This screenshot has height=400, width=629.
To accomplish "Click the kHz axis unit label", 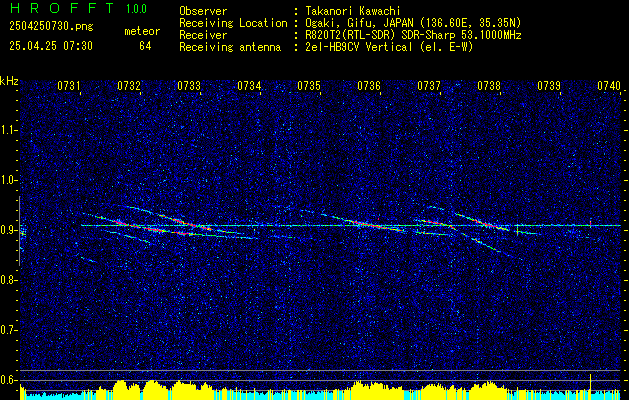I will [x=9, y=81].
